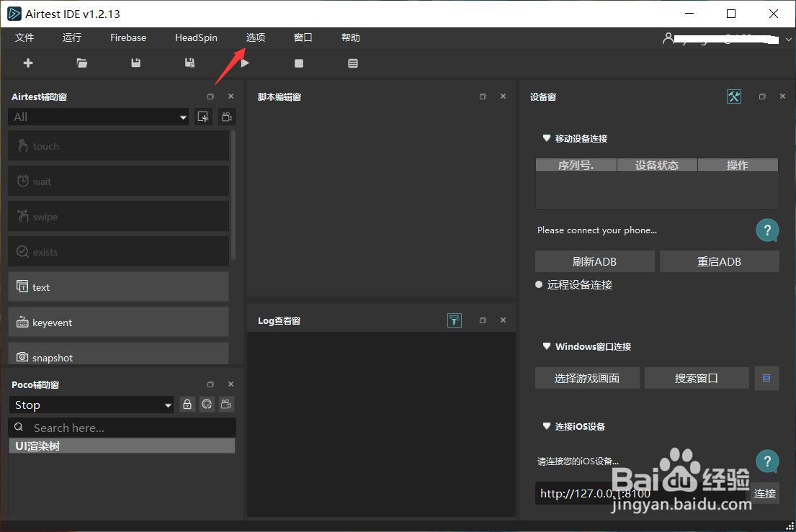Open the 文件 menu

tap(24, 37)
